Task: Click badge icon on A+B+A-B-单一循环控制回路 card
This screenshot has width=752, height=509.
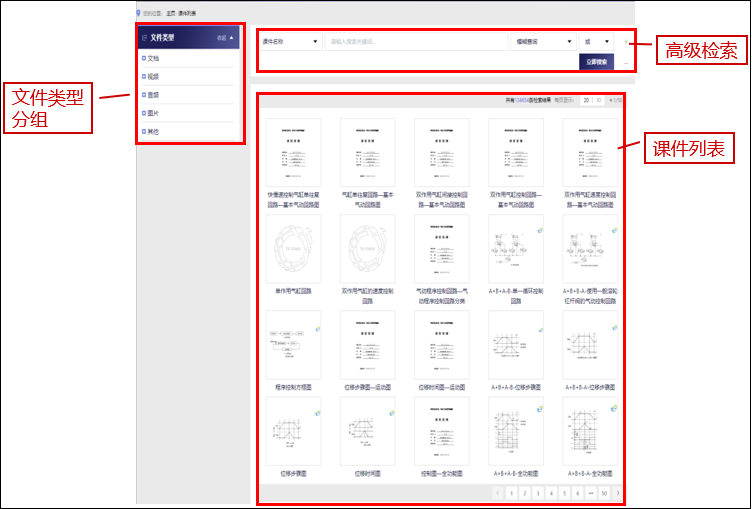Action: click(x=540, y=231)
